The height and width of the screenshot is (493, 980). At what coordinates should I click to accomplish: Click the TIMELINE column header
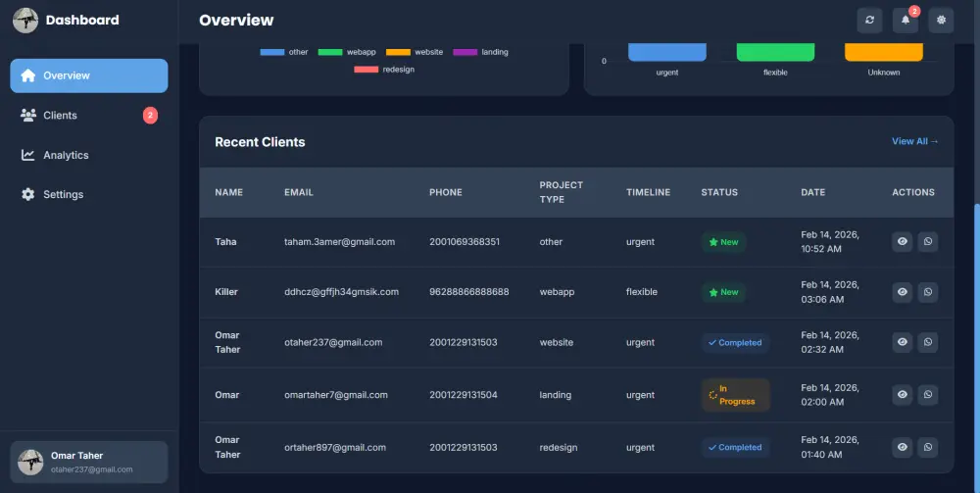(648, 192)
